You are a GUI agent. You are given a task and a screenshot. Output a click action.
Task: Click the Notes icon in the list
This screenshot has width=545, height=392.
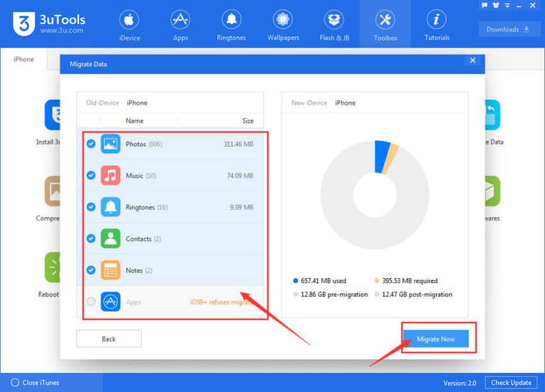coord(111,270)
